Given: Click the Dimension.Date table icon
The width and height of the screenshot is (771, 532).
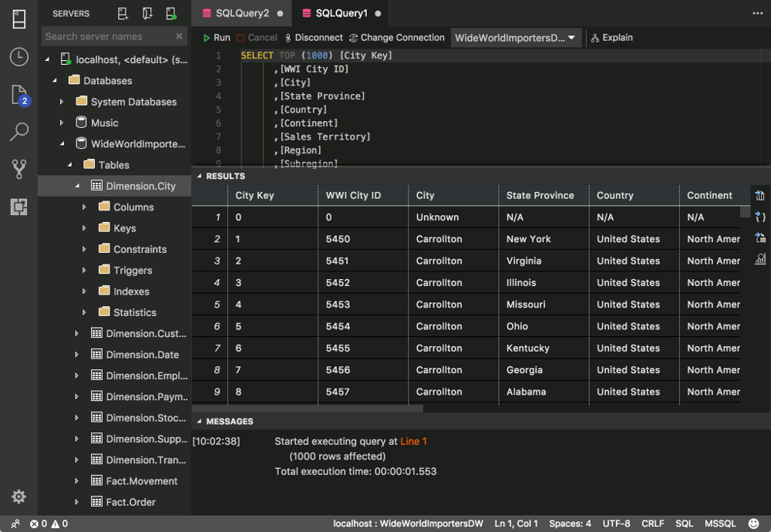Looking at the screenshot, I should [97, 355].
